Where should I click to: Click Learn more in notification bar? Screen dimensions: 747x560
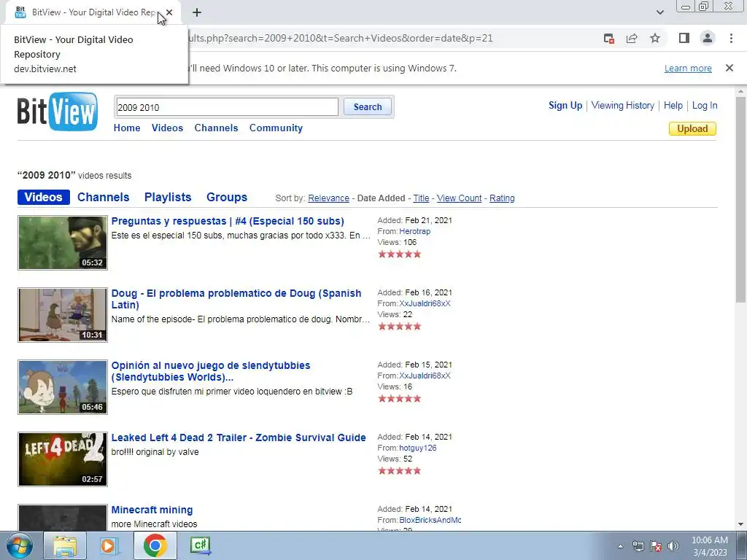click(688, 68)
